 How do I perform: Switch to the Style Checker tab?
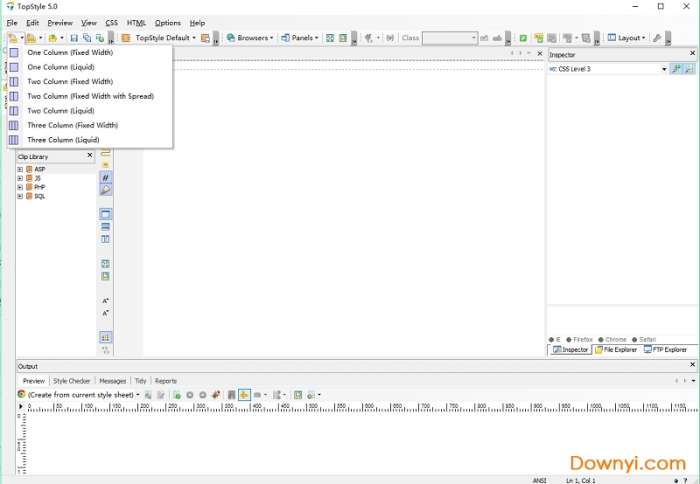[72, 381]
